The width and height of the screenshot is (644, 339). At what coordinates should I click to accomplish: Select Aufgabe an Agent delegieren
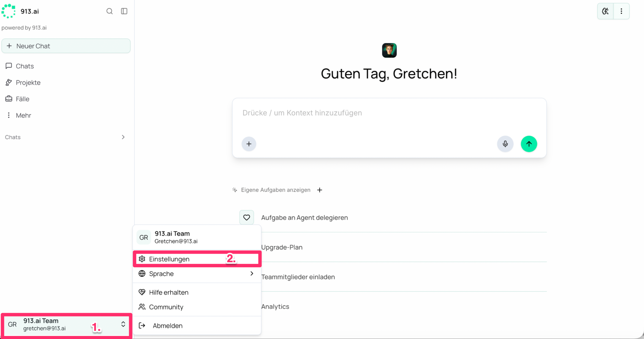304,218
